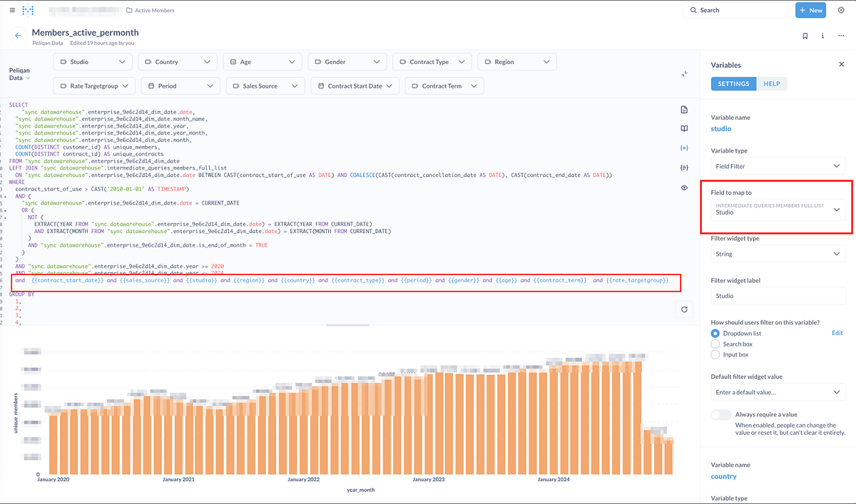
Task: Expand the Variable type Field Filter dropdown
Action: tap(778, 165)
